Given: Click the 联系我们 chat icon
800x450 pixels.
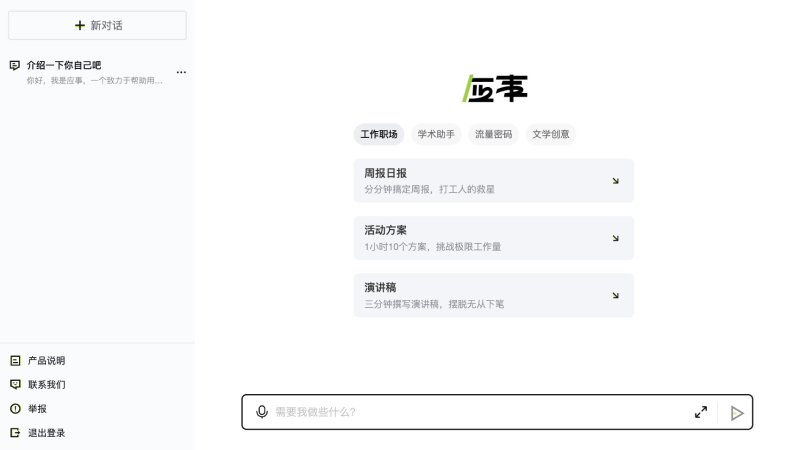Looking at the screenshot, I should pos(15,384).
